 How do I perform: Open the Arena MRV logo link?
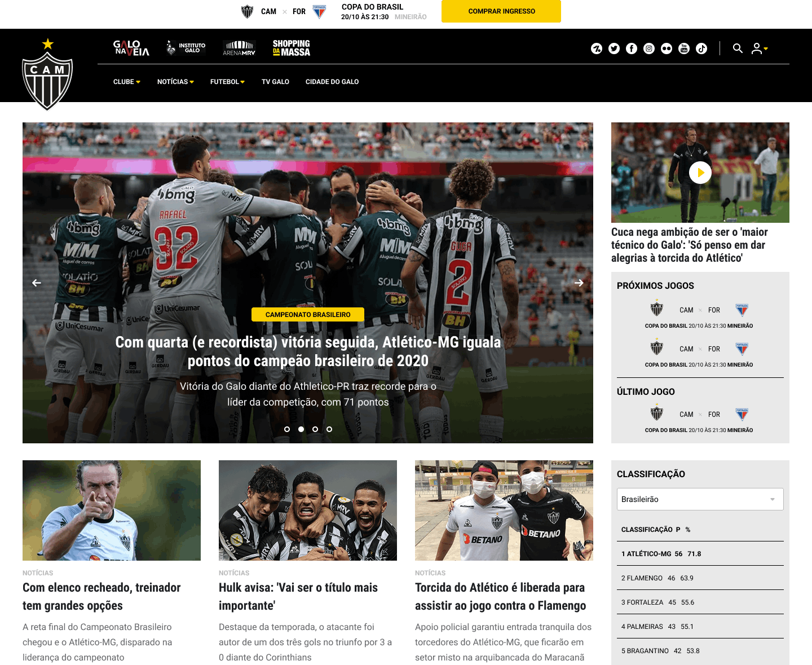pos(239,47)
